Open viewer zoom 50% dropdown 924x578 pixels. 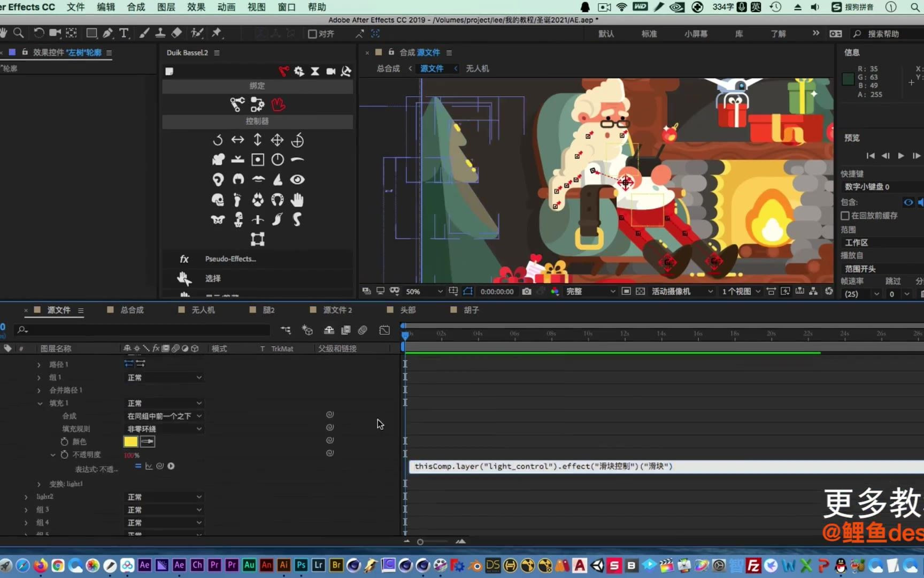[424, 291]
